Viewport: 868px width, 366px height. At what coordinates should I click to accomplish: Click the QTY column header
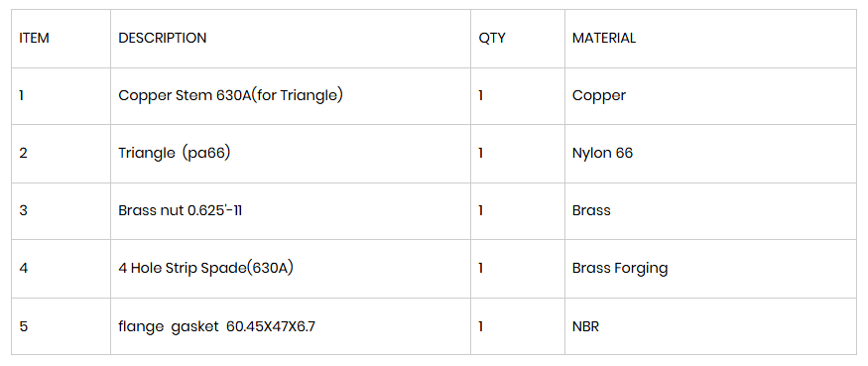click(518, 39)
